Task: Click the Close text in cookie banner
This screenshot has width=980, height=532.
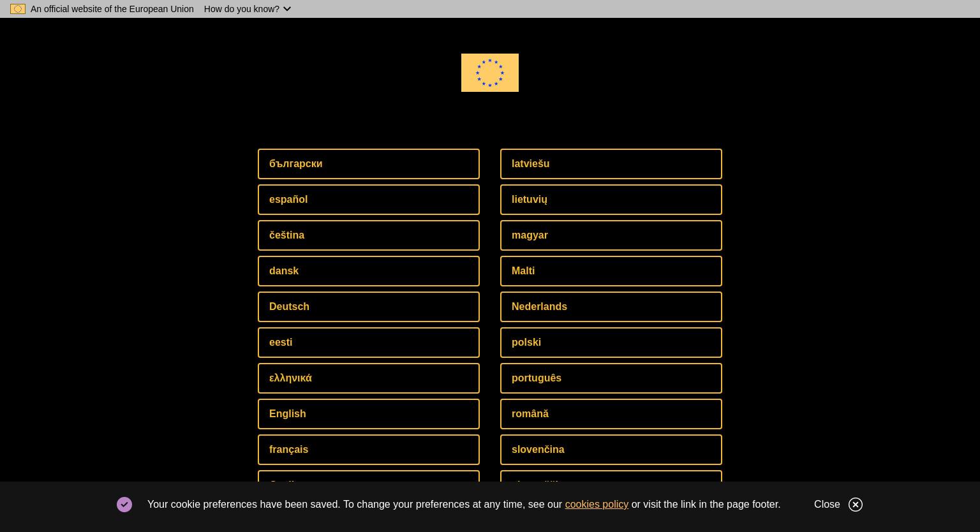Action: click(827, 505)
